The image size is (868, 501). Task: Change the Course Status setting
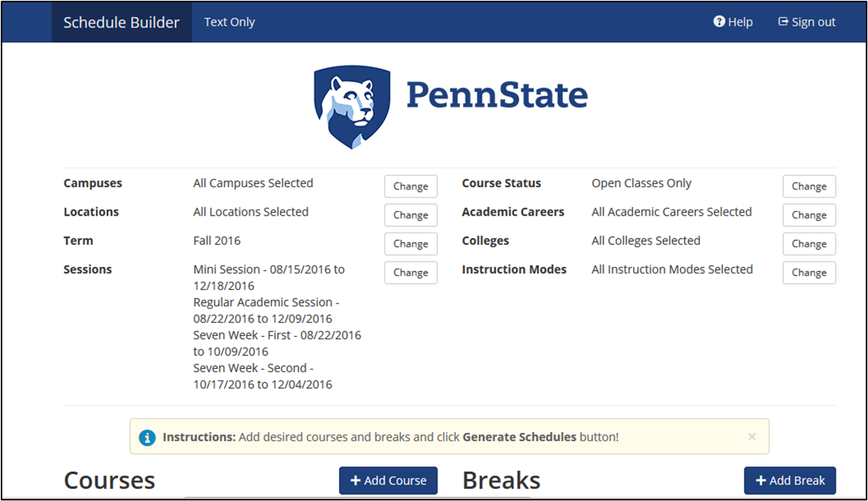click(x=809, y=186)
